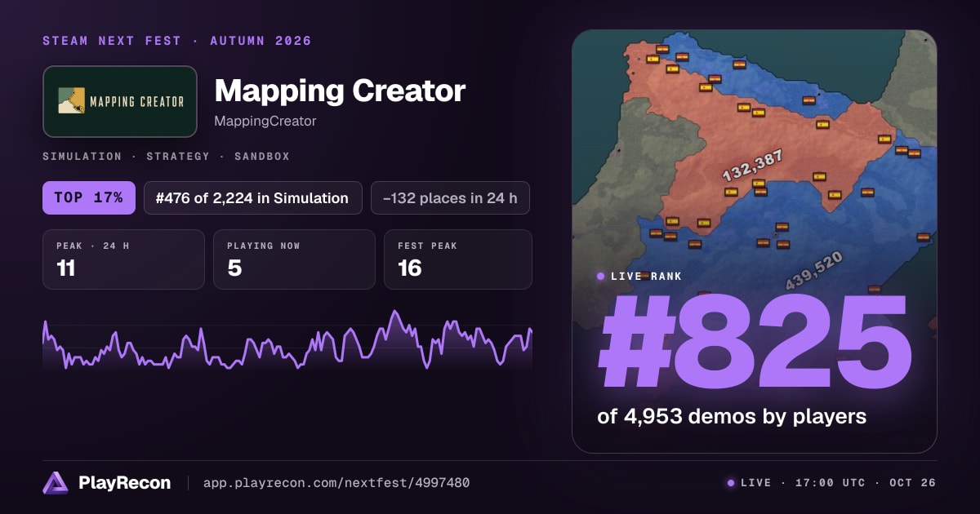Click the large #825 rank number

[755, 343]
